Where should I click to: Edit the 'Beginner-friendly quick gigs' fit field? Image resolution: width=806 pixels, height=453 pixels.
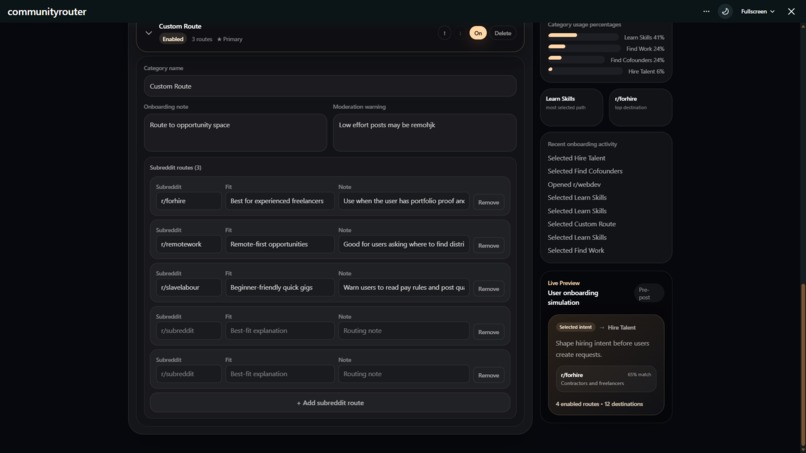tap(280, 287)
